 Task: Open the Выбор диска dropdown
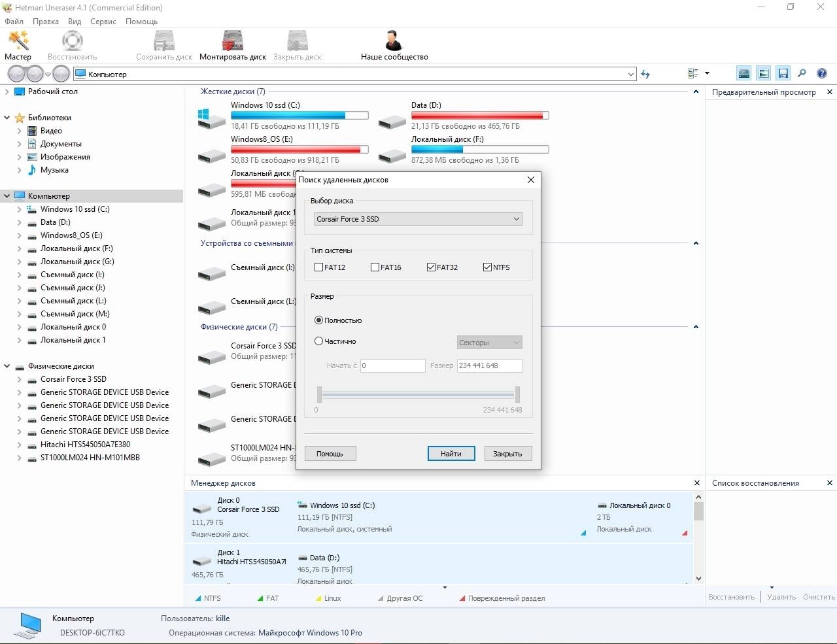[x=418, y=219]
